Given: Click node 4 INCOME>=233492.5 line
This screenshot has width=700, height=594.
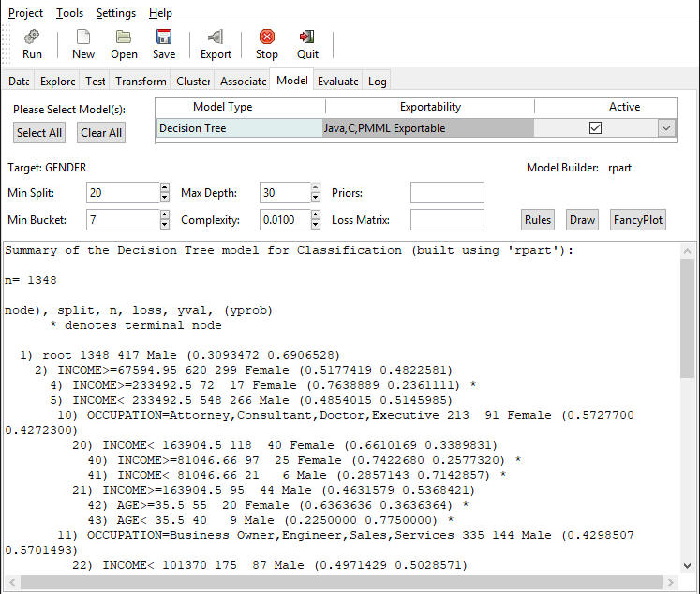Looking at the screenshot, I should coord(263,385).
